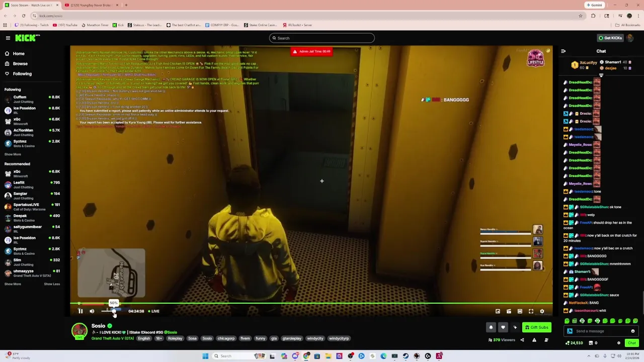Bookmark this page star icon

click(x=581, y=16)
